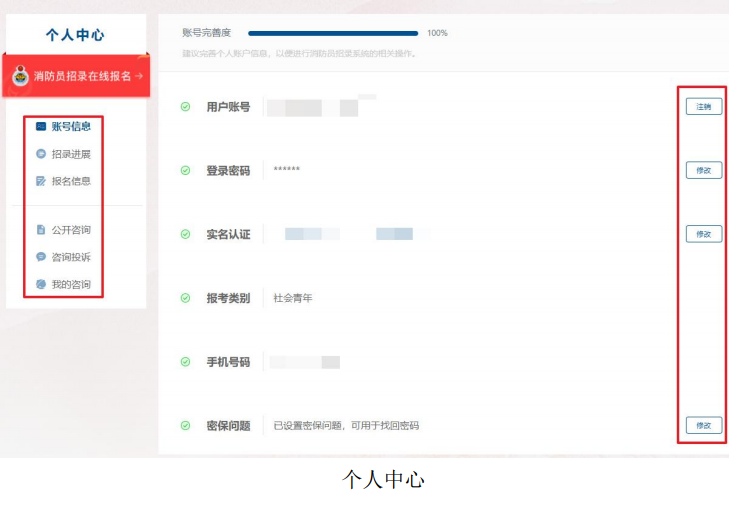
Task: Click the green check beside 密保问题
Action: point(185,425)
